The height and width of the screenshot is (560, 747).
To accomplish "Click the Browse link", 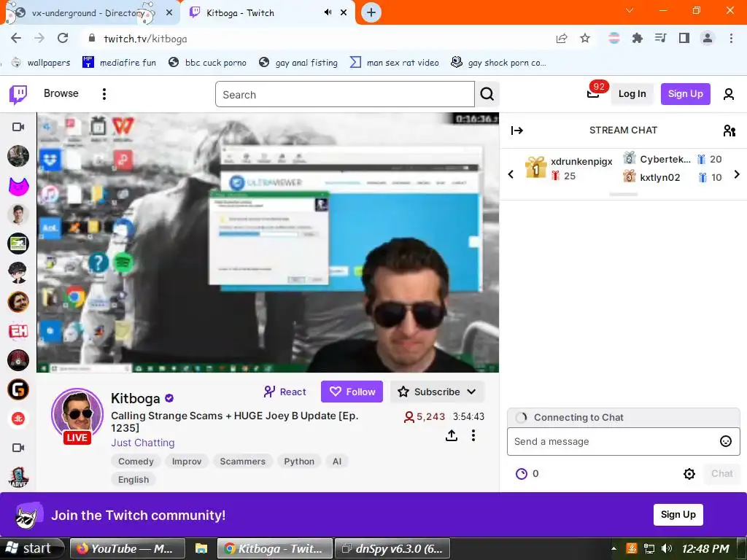I will click(61, 93).
